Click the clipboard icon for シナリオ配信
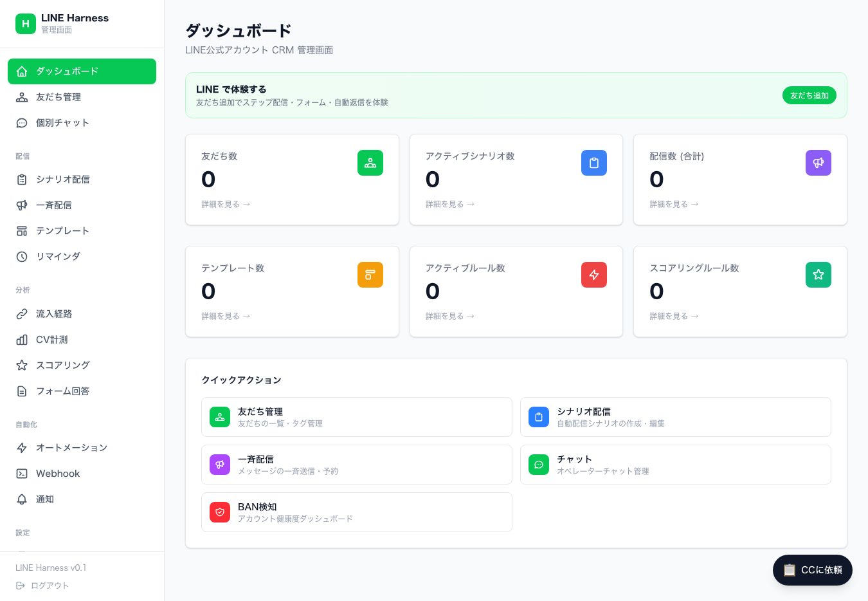 (21, 179)
